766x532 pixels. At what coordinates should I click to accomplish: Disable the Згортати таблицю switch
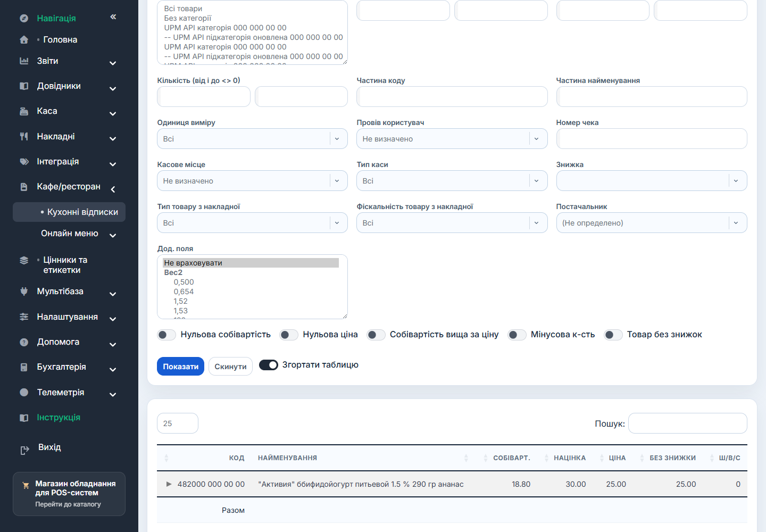(x=269, y=365)
